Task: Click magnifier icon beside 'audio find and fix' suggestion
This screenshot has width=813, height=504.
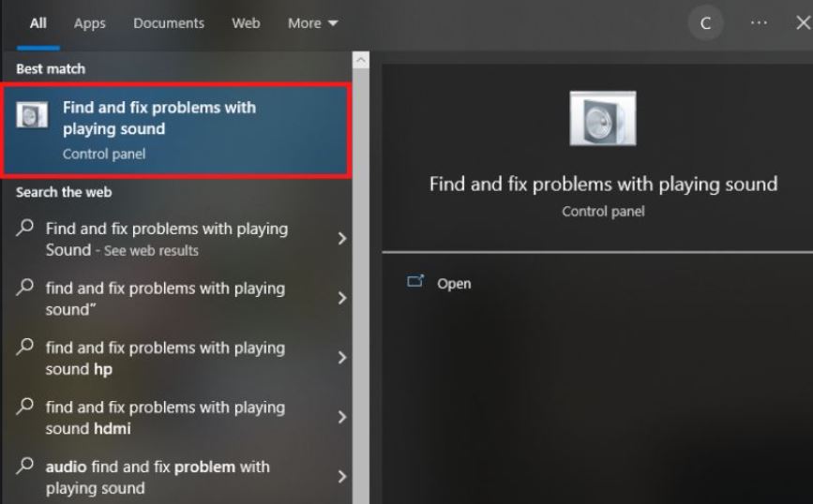Action: [x=25, y=467]
